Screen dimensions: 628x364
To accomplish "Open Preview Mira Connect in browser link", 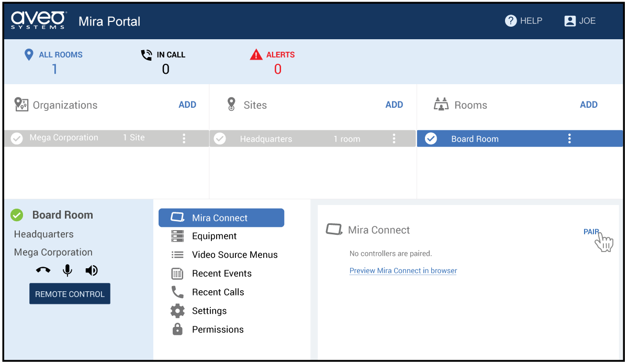I will 403,271.
